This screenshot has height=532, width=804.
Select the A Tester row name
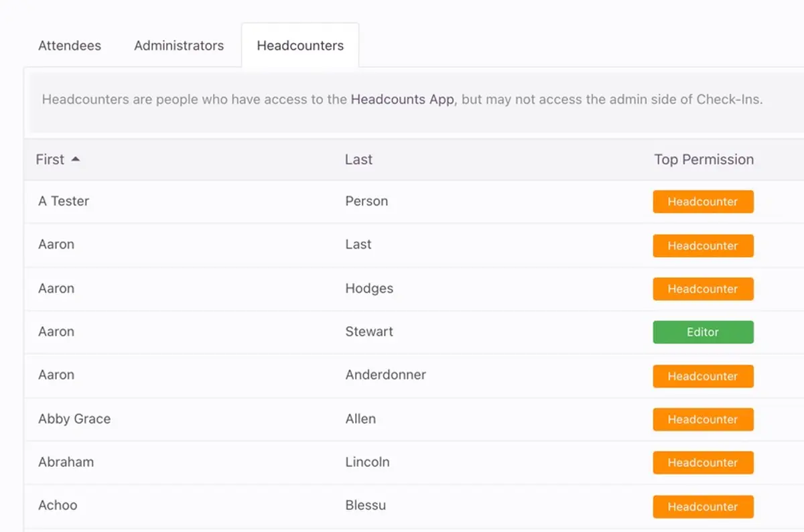click(x=64, y=201)
